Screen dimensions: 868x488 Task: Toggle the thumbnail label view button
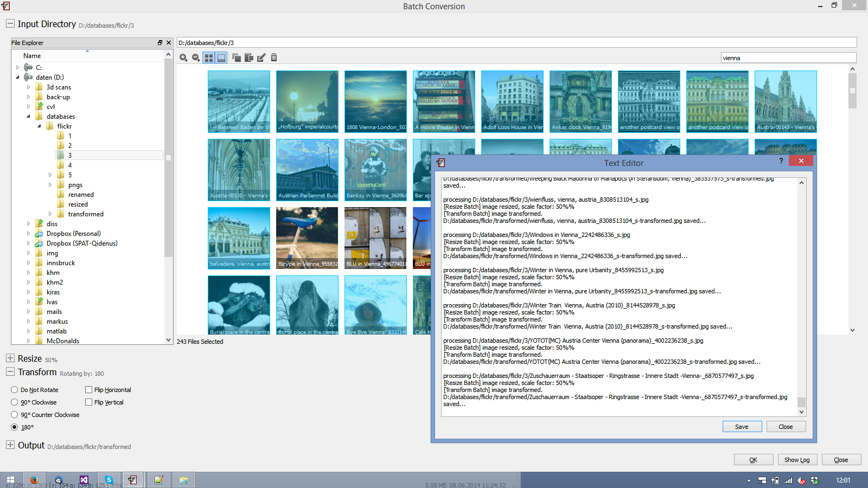pos(221,57)
